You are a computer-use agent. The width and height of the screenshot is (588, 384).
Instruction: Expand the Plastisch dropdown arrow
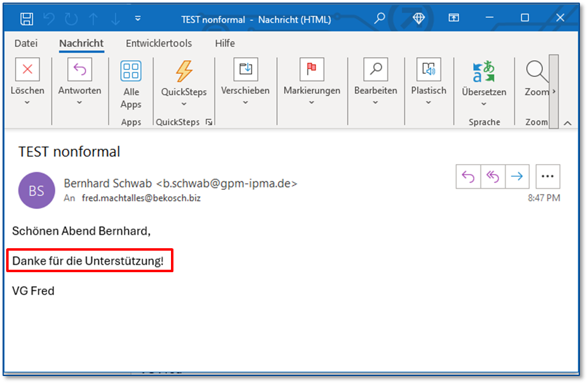[x=428, y=103]
